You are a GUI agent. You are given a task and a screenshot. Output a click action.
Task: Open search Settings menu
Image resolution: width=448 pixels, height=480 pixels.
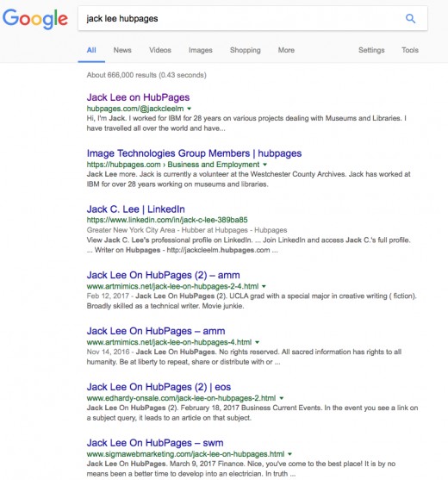click(371, 50)
